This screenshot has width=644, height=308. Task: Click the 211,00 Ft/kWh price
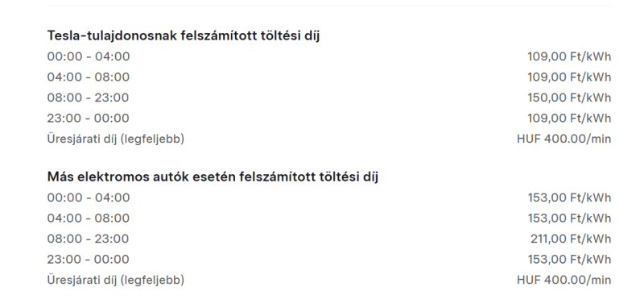coord(571,239)
